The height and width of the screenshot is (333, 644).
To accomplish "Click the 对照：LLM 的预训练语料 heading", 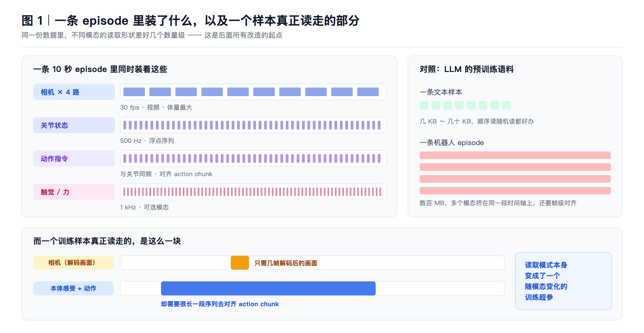I will coord(467,69).
